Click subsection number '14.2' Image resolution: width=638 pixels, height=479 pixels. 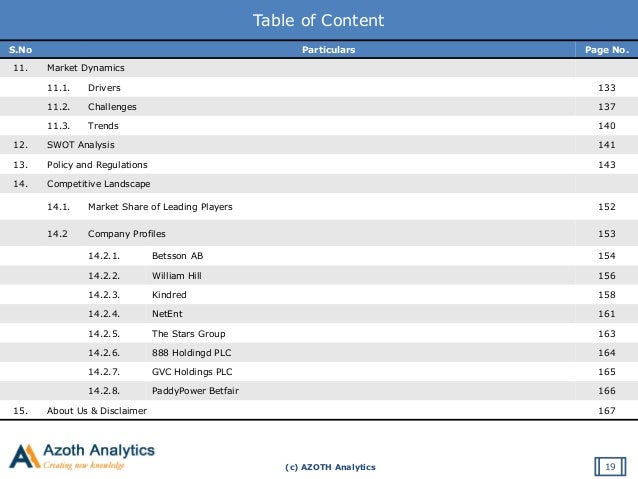pyautogui.click(x=57, y=234)
